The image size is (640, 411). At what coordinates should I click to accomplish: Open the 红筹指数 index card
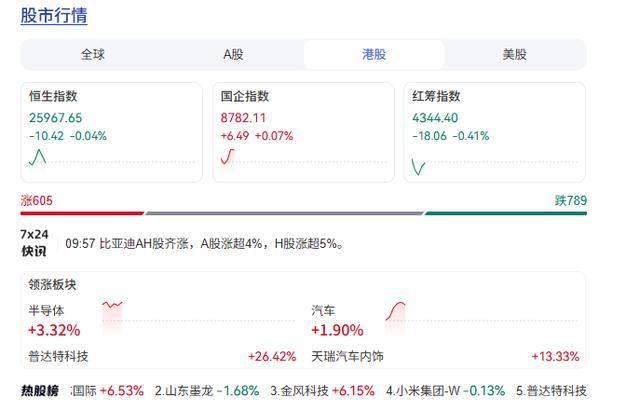coord(494,132)
